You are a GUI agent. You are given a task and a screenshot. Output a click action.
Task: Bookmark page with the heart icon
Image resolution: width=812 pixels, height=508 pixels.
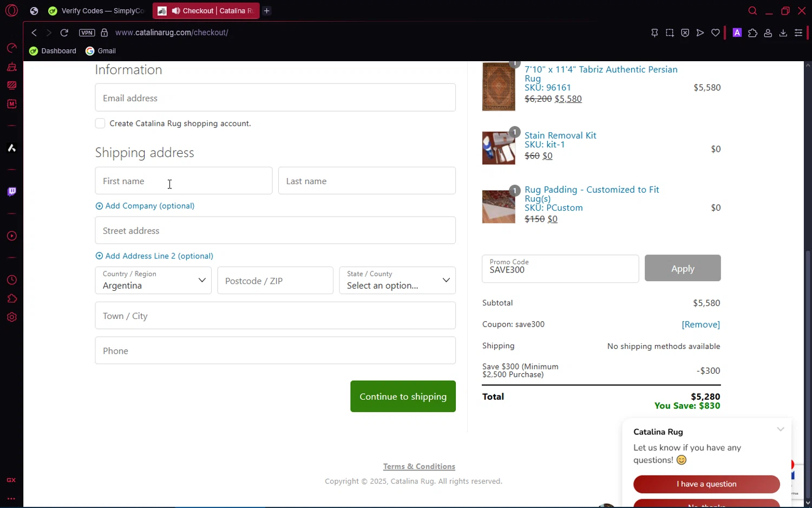pyautogui.click(x=716, y=33)
